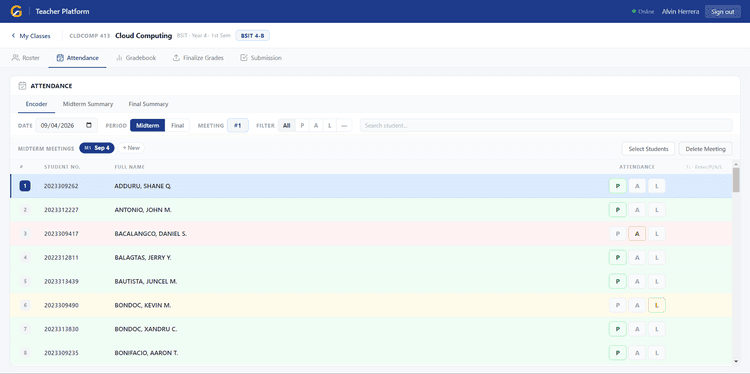Mark BACALANGCO, DANIEL S. as Late

657,234
